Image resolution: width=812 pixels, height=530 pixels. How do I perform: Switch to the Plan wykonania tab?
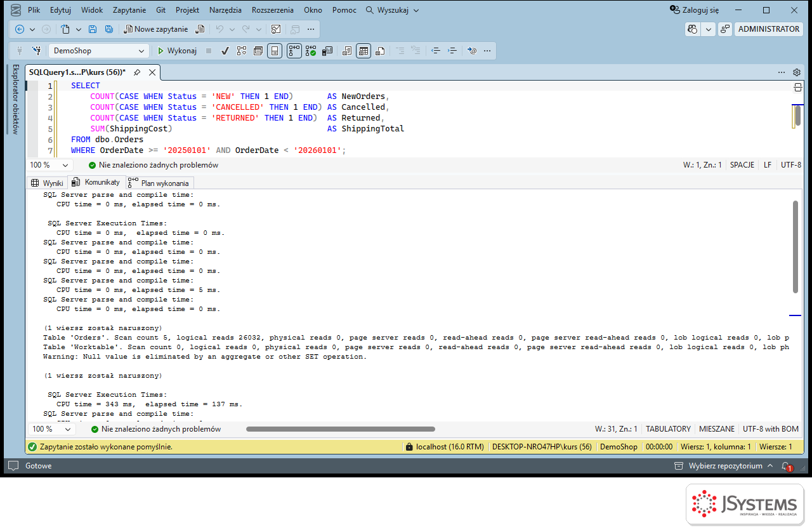point(159,183)
